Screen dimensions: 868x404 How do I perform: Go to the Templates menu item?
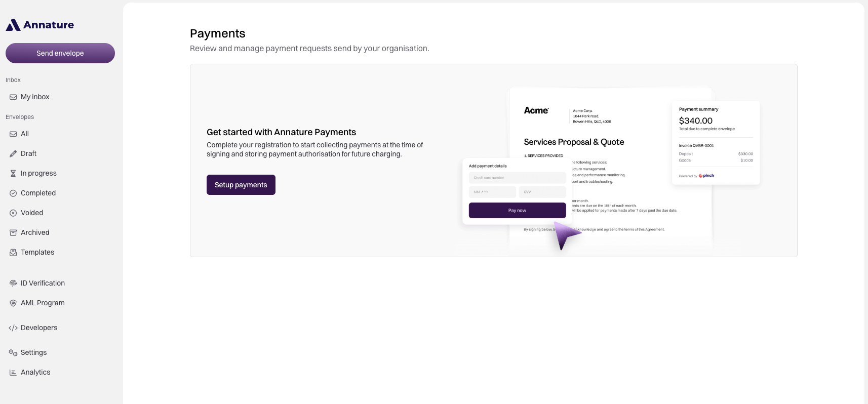60,253
